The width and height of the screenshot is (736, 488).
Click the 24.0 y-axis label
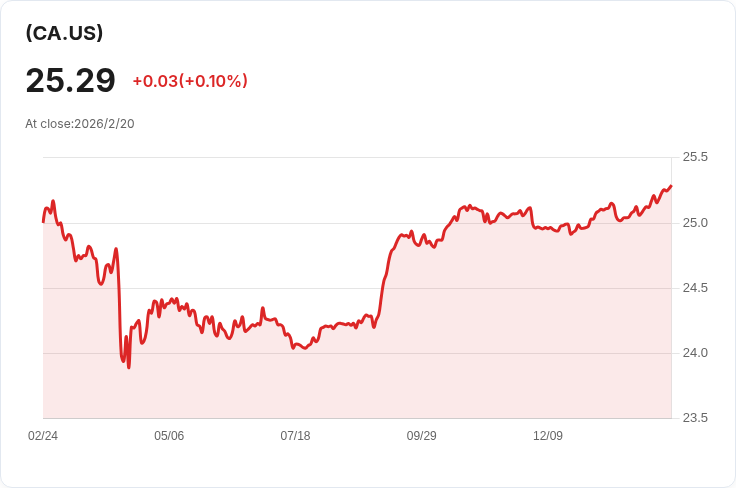click(695, 353)
